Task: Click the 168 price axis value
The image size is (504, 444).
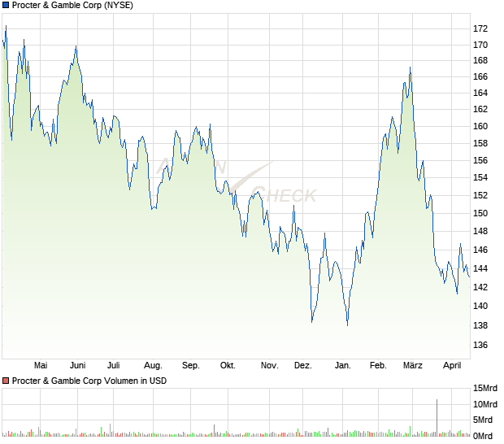Action: (480, 60)
